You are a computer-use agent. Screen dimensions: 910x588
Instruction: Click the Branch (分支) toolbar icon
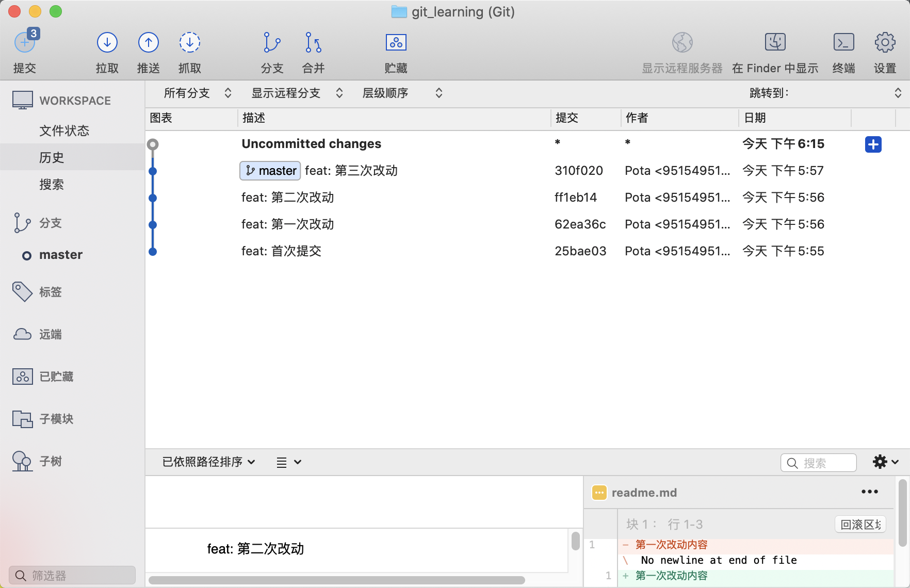[272, 42]
